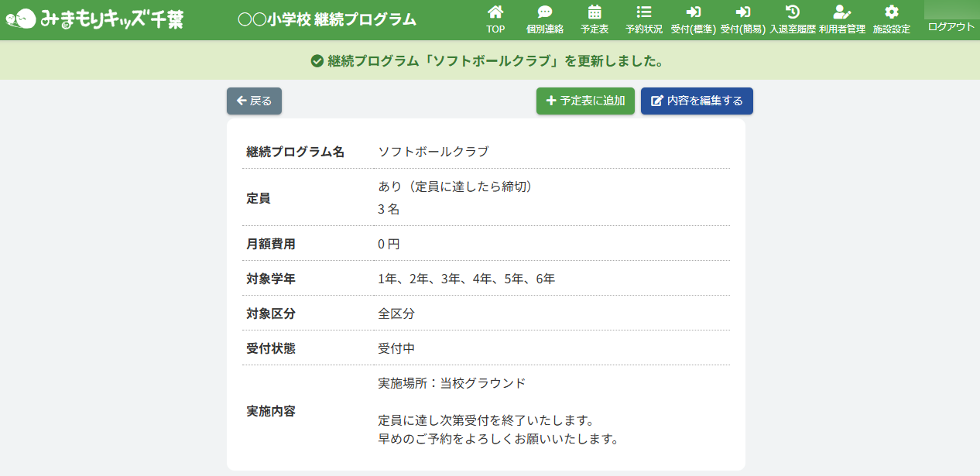The image size is (980, 476).
Task: Show 入退室履歴 with the history clock icon
Action: (x=793, y=12)
